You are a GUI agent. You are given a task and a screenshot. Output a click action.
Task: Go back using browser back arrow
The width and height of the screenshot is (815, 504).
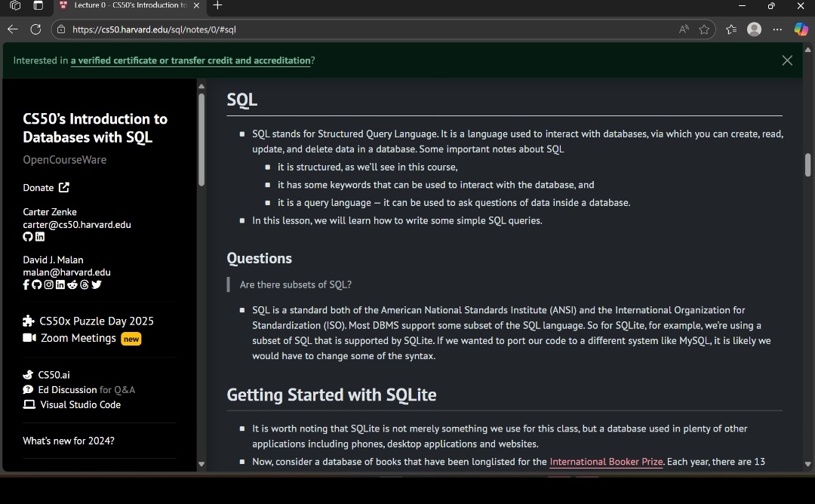click(x=13, y=29)
